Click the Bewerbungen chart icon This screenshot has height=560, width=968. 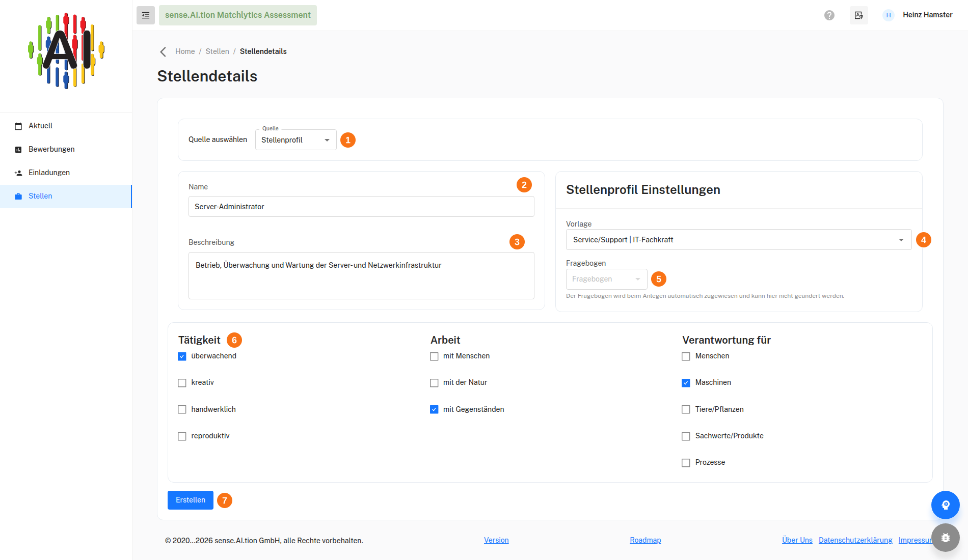18,149
